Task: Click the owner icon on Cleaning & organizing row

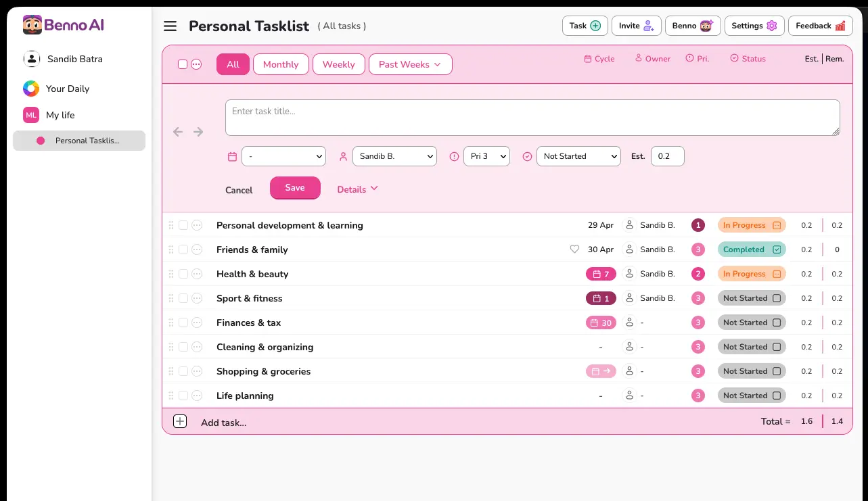Action: [629, 347]
